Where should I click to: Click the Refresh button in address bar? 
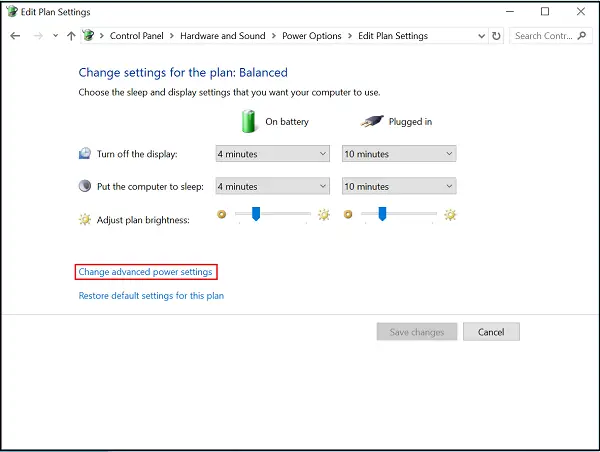pyautogui.click(x=497, y=36)
